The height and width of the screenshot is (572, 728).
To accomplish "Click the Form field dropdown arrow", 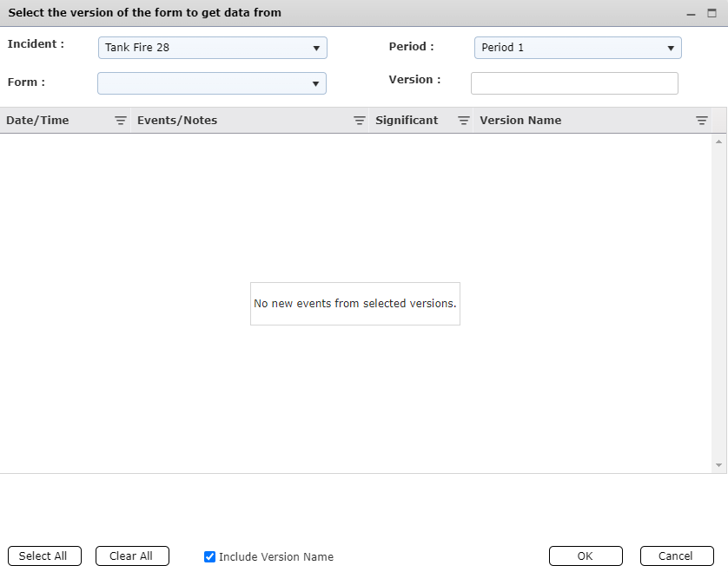I will pyautogui.click(x=316, y=82).
